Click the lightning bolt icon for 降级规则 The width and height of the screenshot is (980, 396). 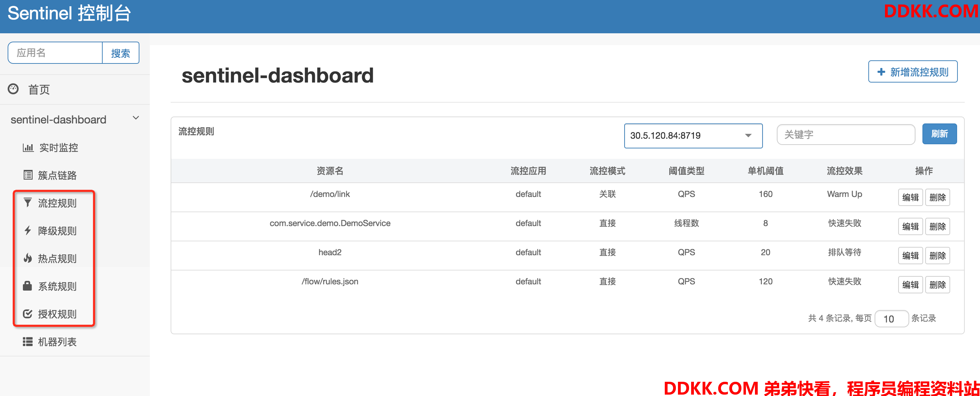(x=28, y=230)
